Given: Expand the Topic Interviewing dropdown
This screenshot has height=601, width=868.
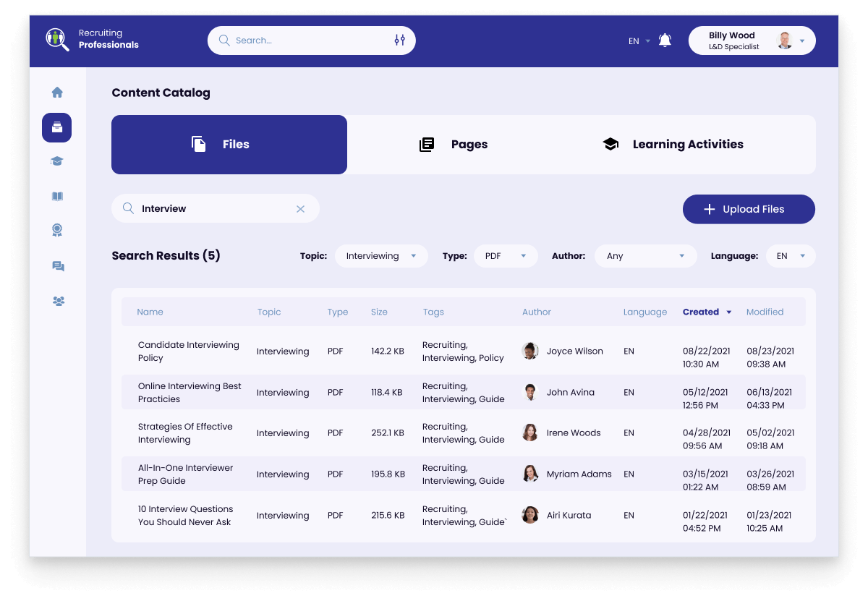Looking at the screenshot, I should point(381,256).
